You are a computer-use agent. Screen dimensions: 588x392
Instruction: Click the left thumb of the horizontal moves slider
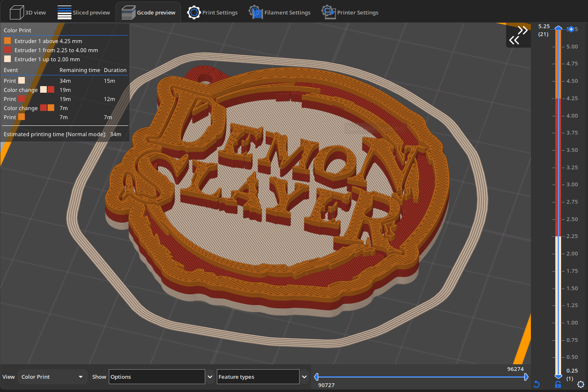coord(317,377)
